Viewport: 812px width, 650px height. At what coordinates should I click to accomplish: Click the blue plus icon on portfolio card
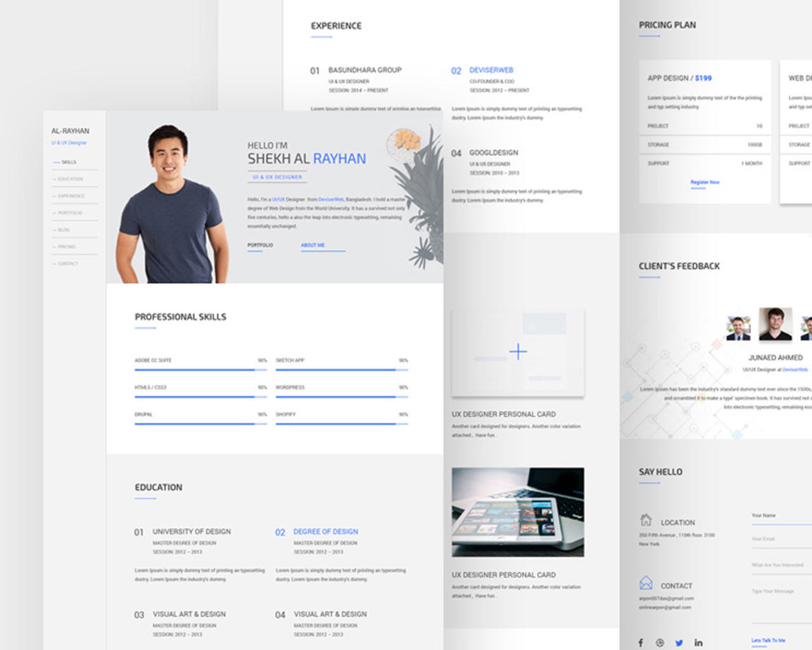coord(518,352)
